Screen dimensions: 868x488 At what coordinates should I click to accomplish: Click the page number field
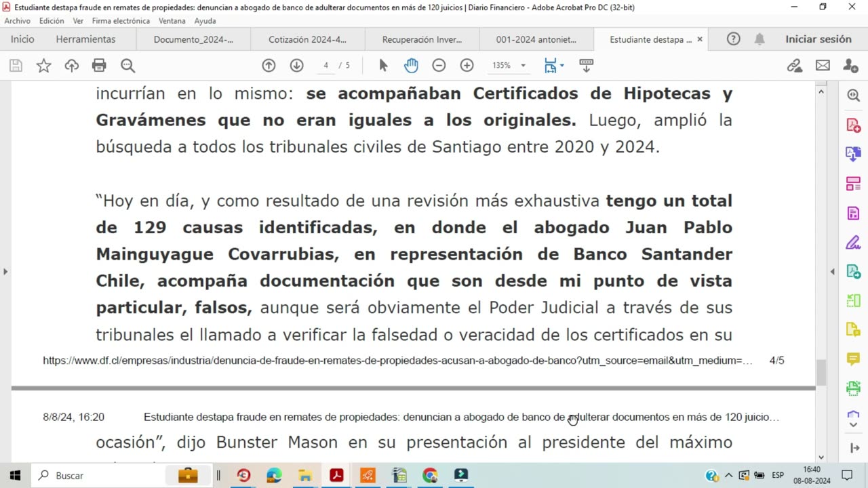point(326,66)
